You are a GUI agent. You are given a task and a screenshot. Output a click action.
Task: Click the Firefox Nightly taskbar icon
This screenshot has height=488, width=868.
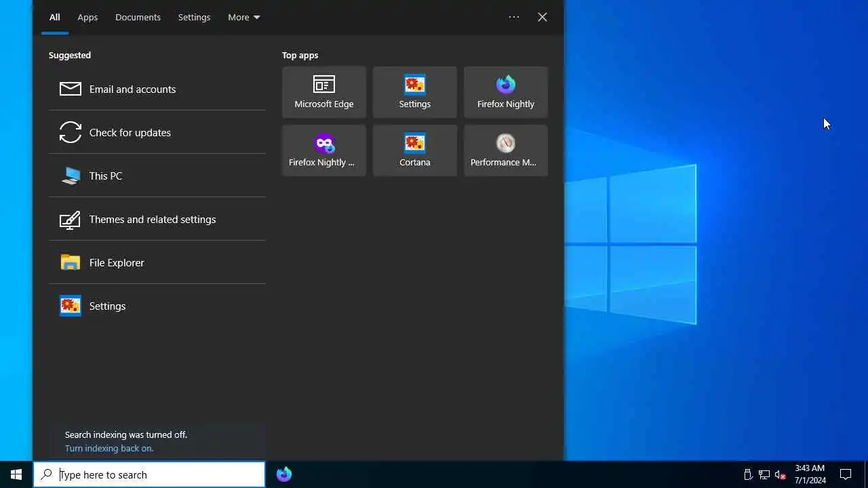tap(284, 474)
